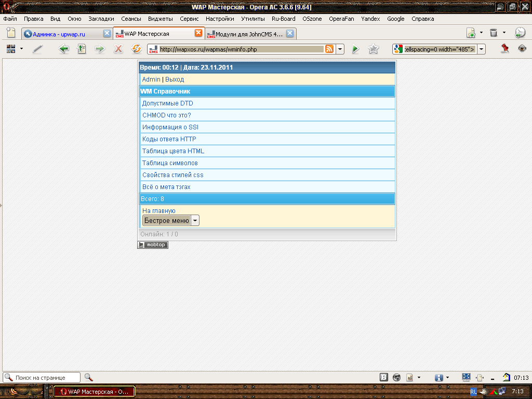This screenshot has width=532, height=399.
Task: Open the Сервис menu
Action: (x=189, y=19)
